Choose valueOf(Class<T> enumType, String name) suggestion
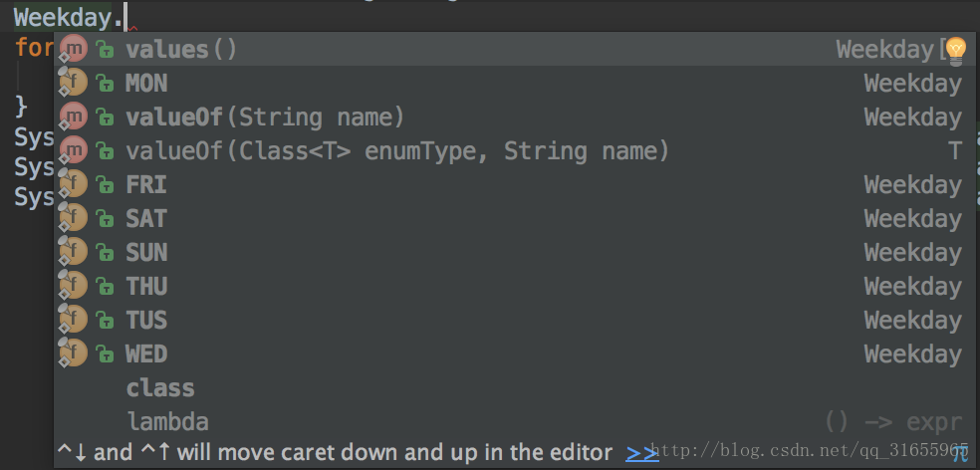 coord(511,150)
